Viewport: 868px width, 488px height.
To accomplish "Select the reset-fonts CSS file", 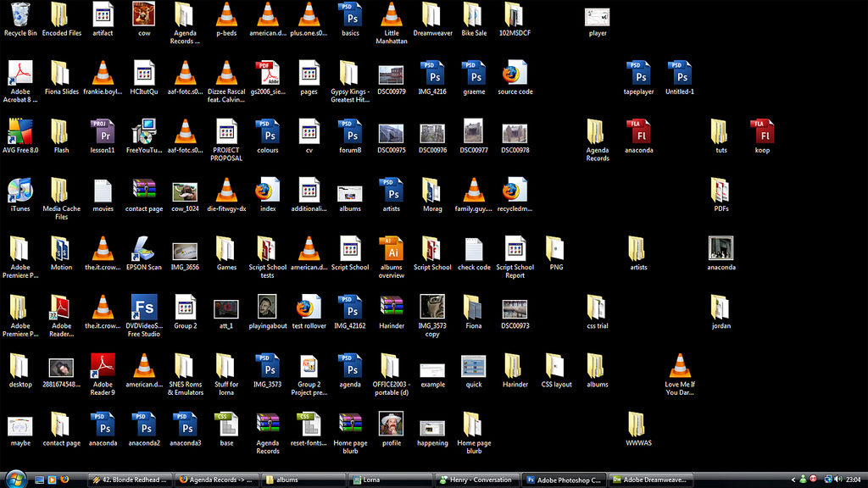I will [309, 425].
